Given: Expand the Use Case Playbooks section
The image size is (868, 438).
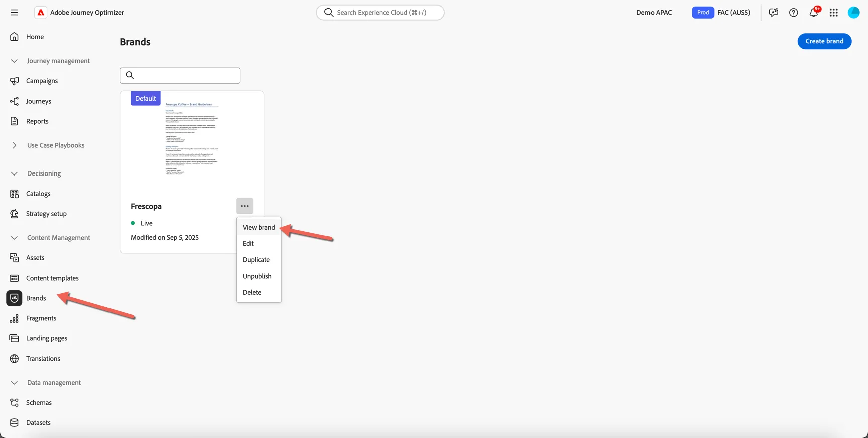Looking at the screenshot, I should click(x=14, y=145).
